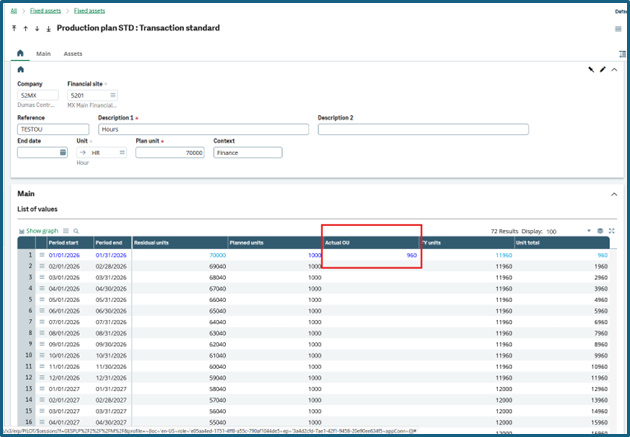This screenshot has height=437, width=630.
Task: Open Financial site selection list icon
Action: 113,95
